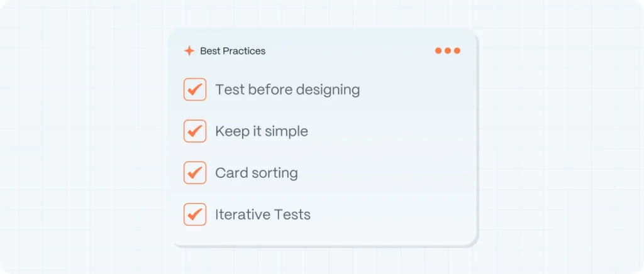Click empty header space between title and dots

click(349, 51)
